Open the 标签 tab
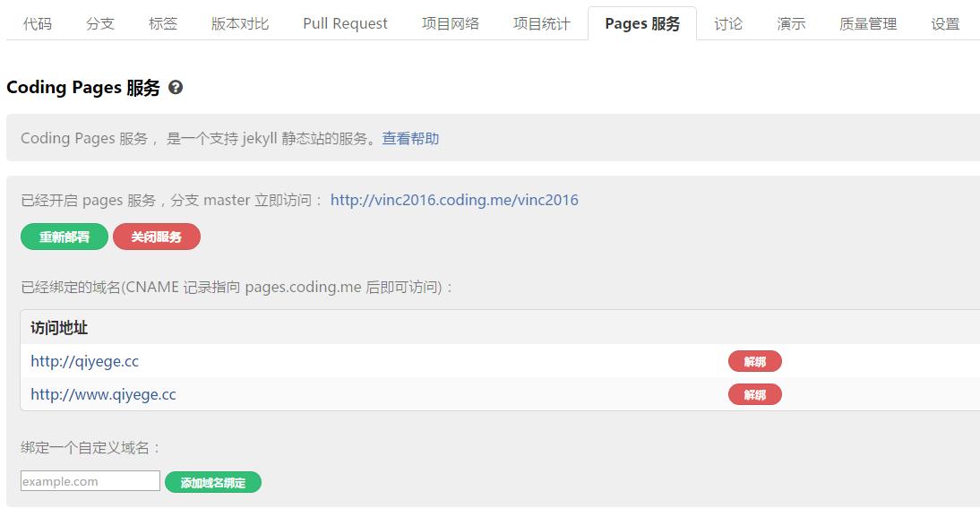 (162, 24)
